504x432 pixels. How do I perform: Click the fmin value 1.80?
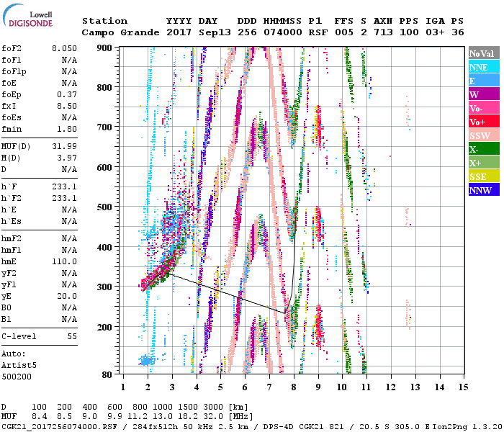[x=67, y=129]
